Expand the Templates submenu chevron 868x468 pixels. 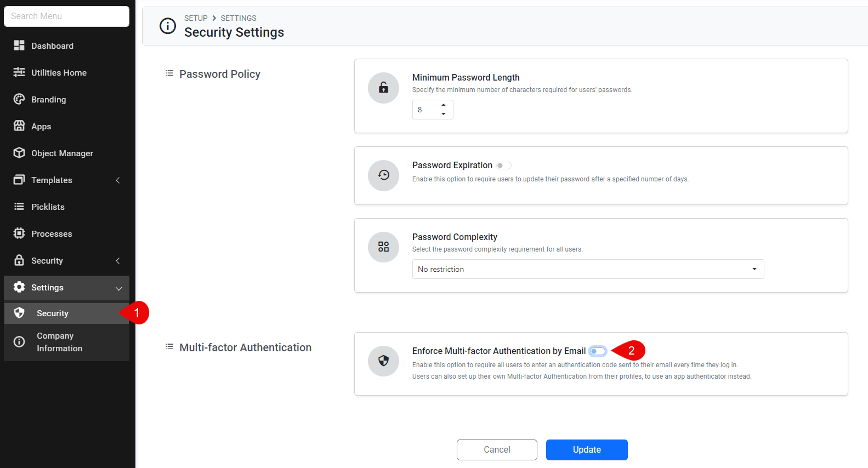pyautogui.click(x=118, y=180)
